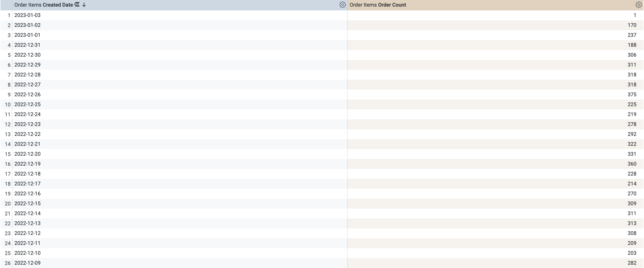
Task: Select date cell 2022-12-12
Action: 27,233
